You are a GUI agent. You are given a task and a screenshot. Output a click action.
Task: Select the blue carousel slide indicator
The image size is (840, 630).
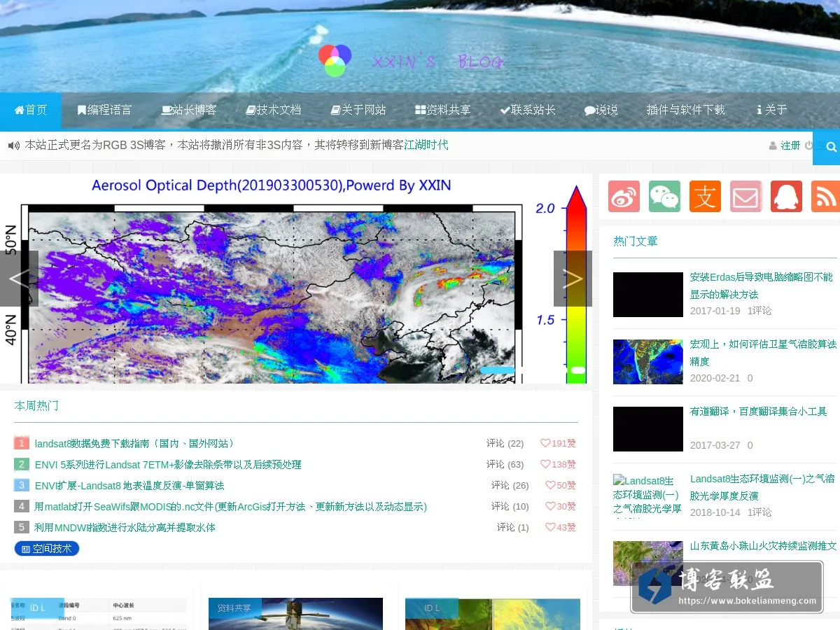(x=498, y=370)
